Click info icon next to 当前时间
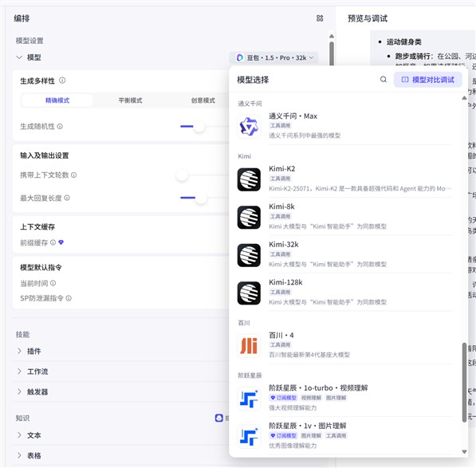 pos(53,283)
